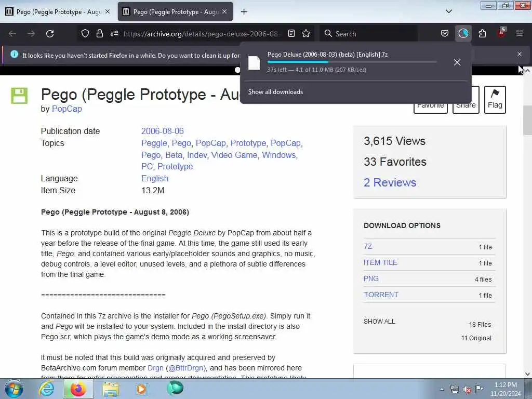Viewport: 532px width, 399px height.
Task: Open the @BttrDrgn link
Action: click(185, 368)
